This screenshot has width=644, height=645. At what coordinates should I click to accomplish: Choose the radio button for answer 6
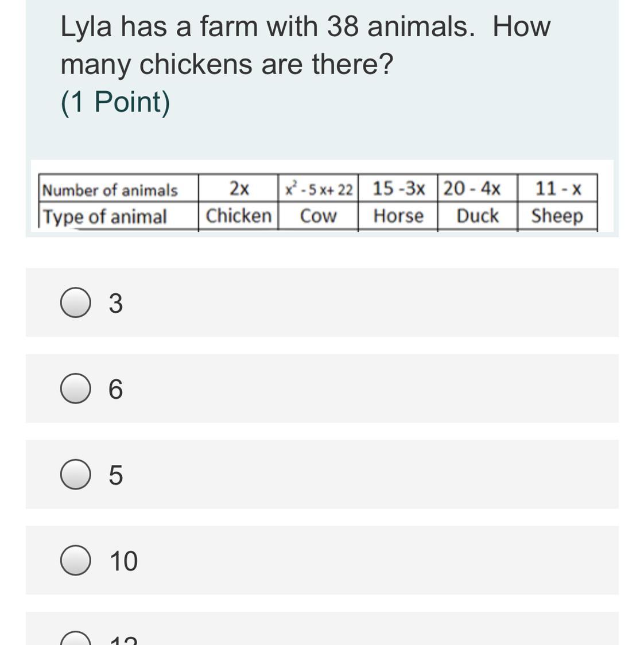pos(75,389)
